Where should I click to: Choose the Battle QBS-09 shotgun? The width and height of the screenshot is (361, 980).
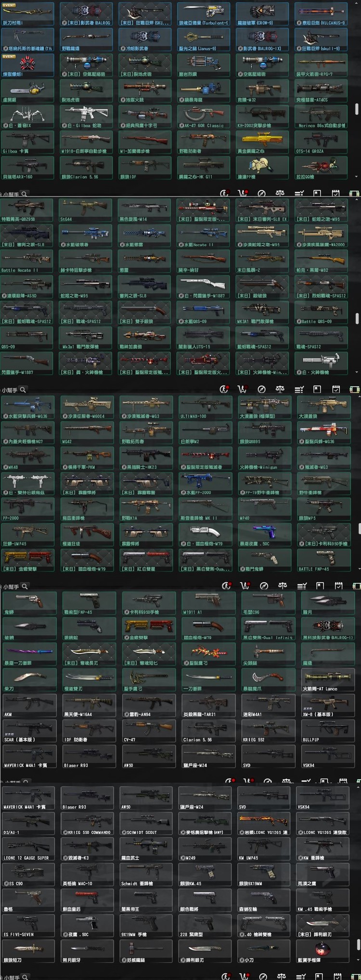[321, 312]
